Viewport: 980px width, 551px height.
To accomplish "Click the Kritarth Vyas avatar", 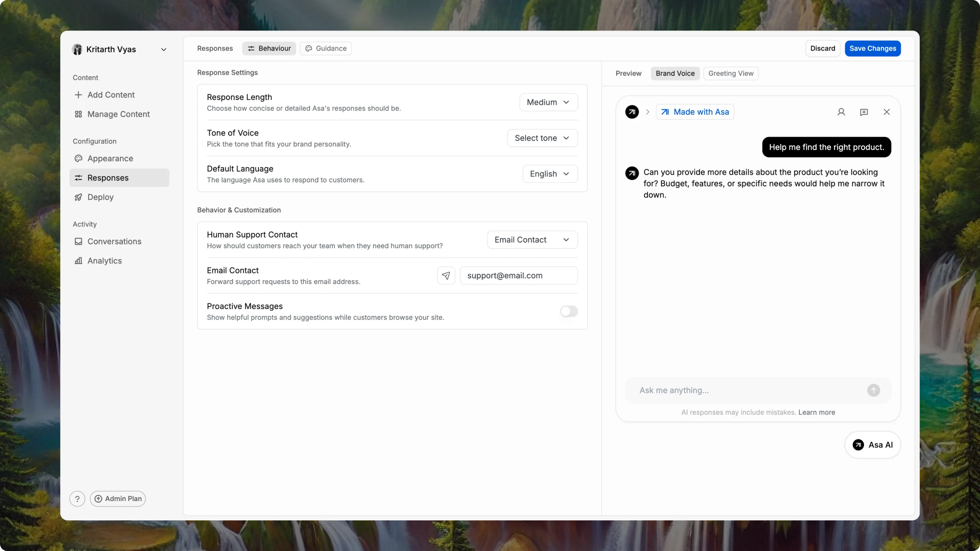I will pyautogui.click(x=77, y=49).
